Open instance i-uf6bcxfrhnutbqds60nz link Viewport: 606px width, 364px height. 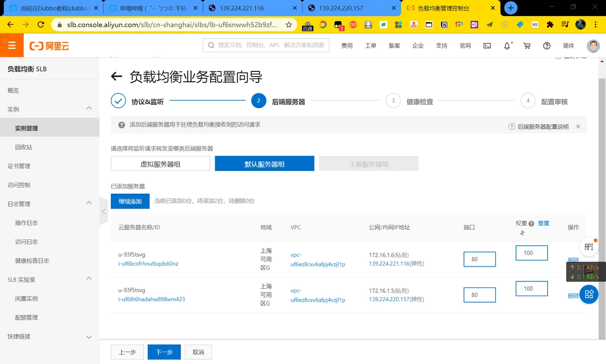(x=148, y=264)
